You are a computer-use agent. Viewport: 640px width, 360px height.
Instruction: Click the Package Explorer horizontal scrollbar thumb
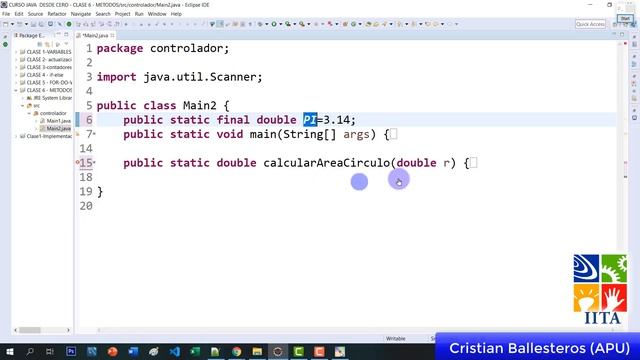[x=30, y=330]
